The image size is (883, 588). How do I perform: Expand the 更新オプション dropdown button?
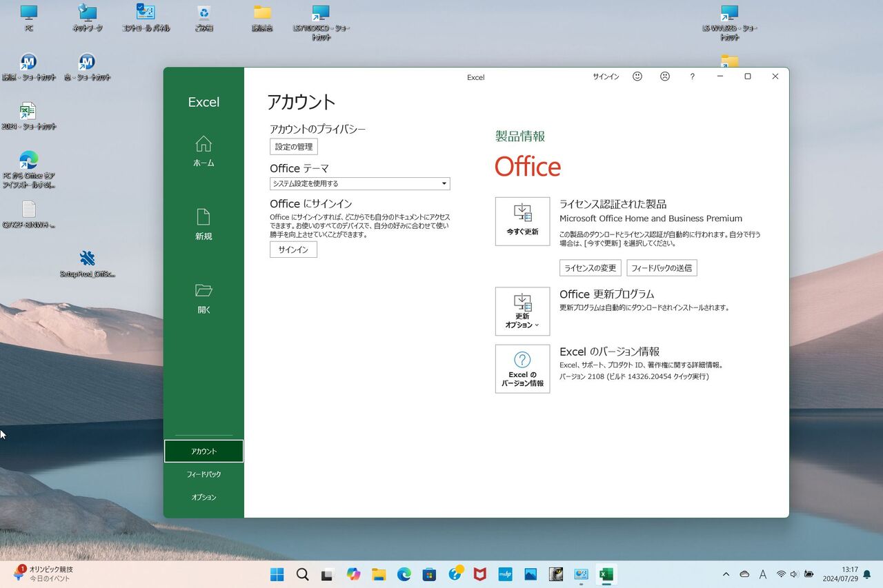[522, 311]
